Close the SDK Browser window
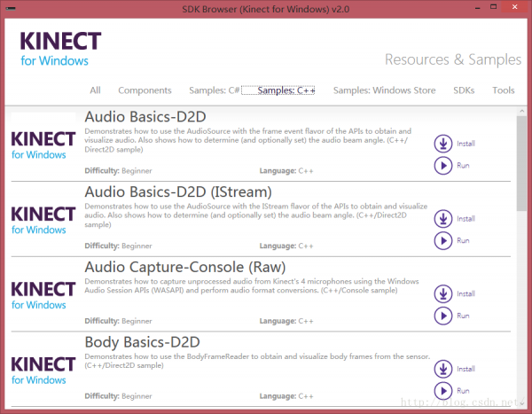 tap(514, 7)
